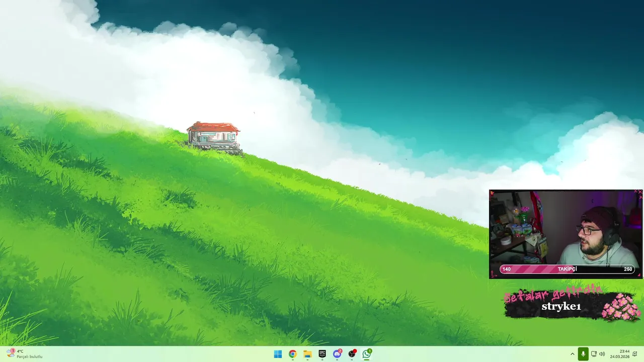This screenshot has width=644, height=362.
Task: Open File Explorer from the taskbar
Action: click(x=307, y=354)
